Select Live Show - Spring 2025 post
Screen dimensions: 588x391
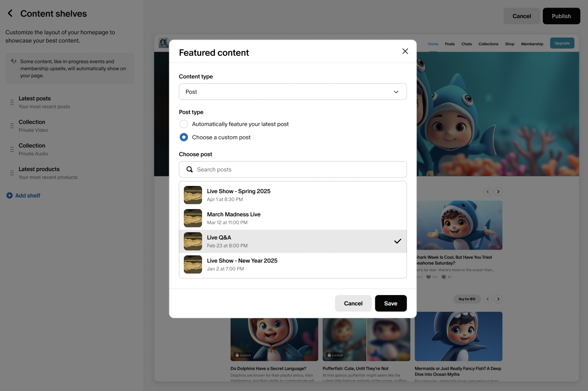293,195
